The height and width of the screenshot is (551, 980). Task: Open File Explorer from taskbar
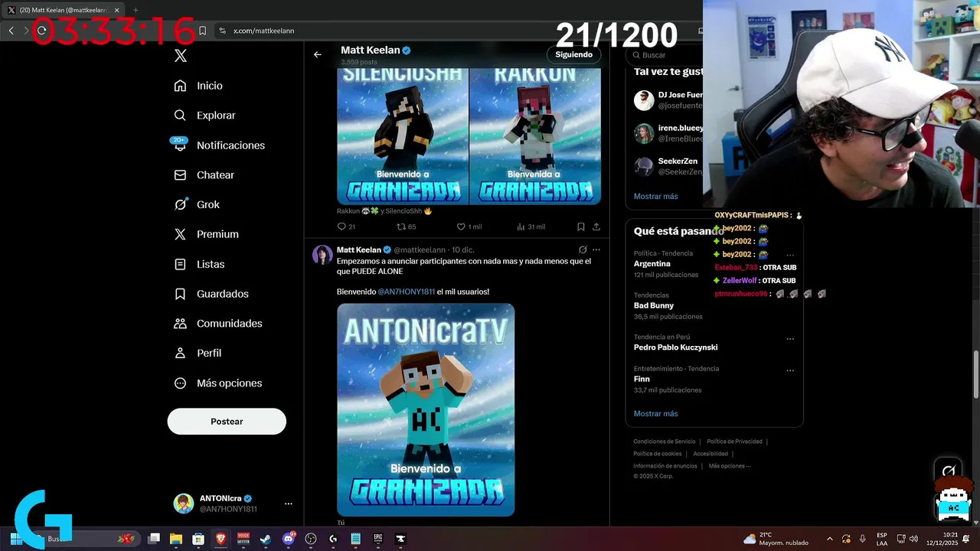(175, 539)
